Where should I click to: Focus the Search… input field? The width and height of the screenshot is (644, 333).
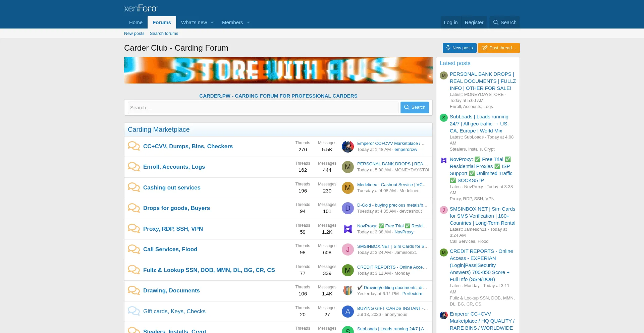click(263, 107)
